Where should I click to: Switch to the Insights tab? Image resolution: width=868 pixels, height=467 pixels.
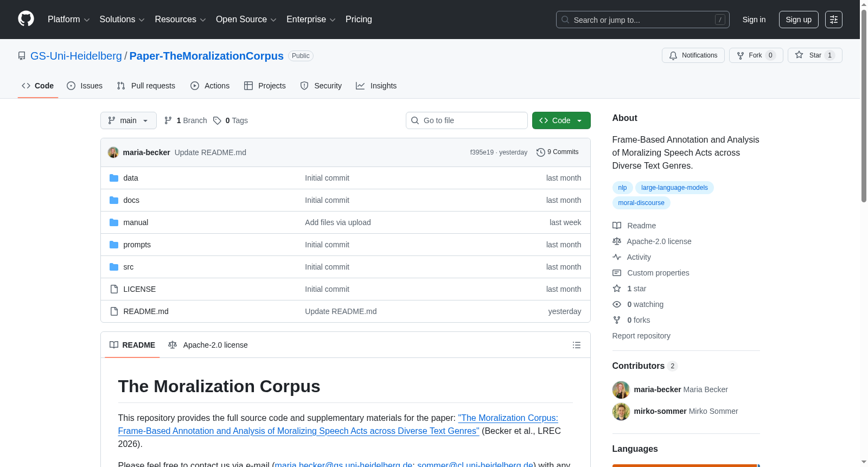pyautogui.click(x=376, y=86)
